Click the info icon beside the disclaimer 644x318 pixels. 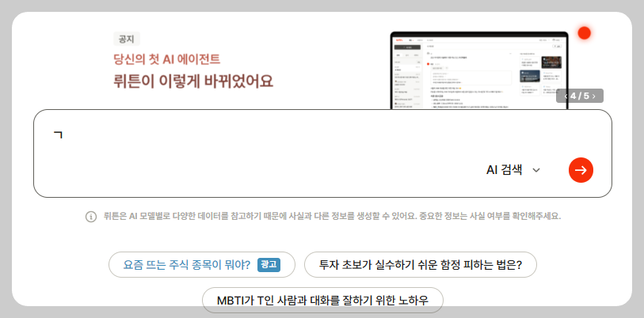pyautogui.click(x=91, y=216)
